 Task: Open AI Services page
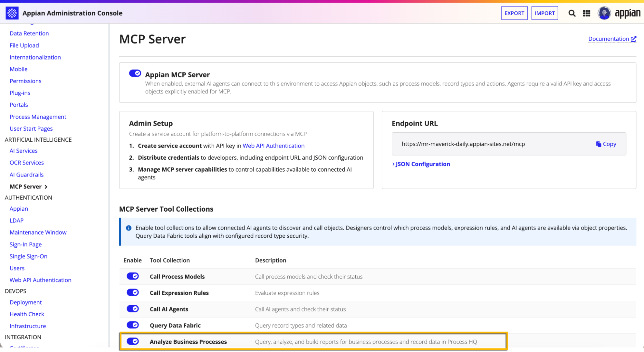coord(24,151)
